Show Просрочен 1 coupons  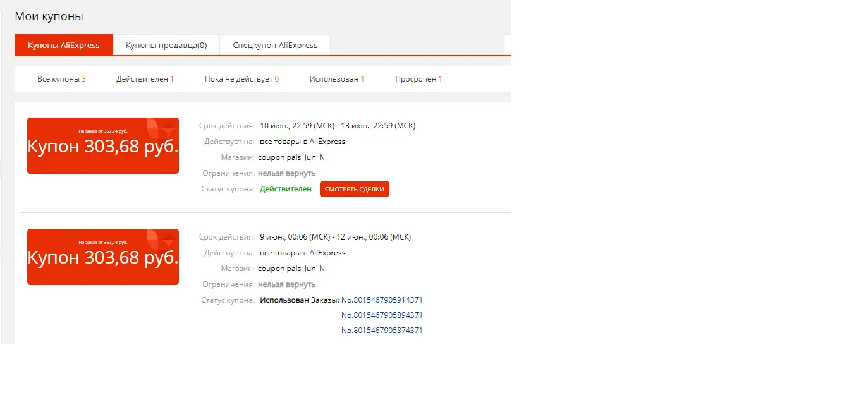point(419,79)
